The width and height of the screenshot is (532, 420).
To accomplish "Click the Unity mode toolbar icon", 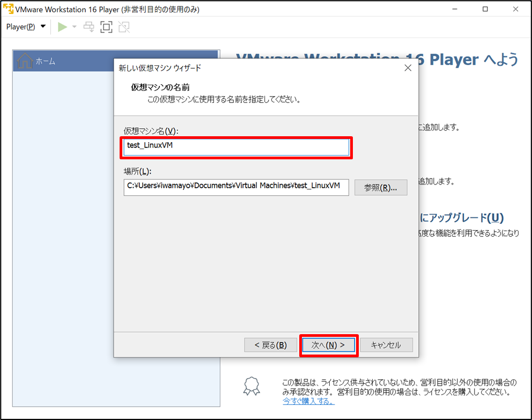I will (x=124, y=27).
